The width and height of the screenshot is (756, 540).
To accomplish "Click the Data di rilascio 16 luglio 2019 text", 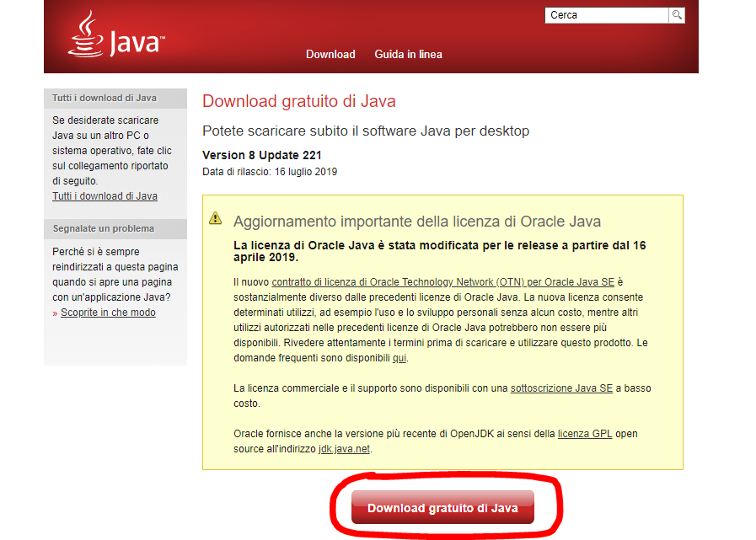I will click(270, 172).
